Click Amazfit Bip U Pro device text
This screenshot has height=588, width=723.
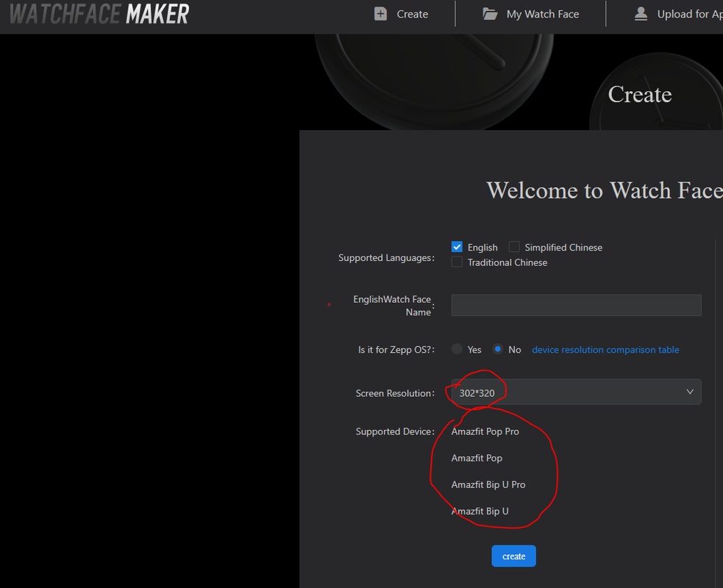pyautogui.click(x=488, y=485)
